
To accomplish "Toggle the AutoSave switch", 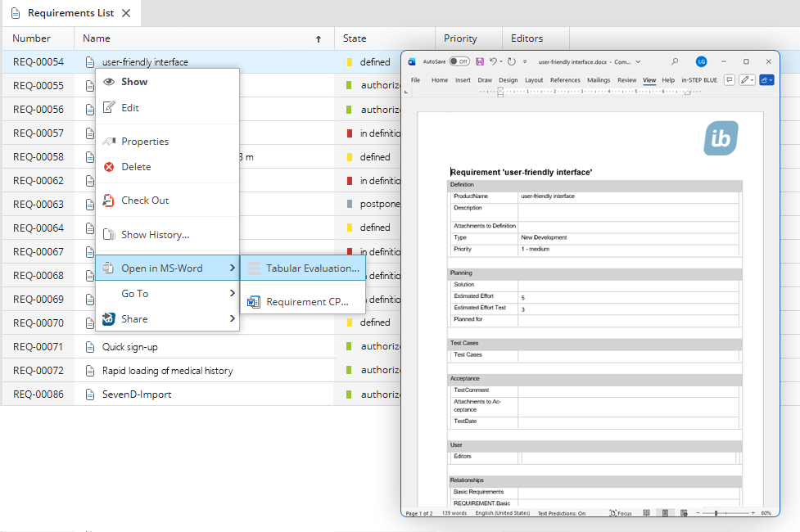I will (459, 61).
